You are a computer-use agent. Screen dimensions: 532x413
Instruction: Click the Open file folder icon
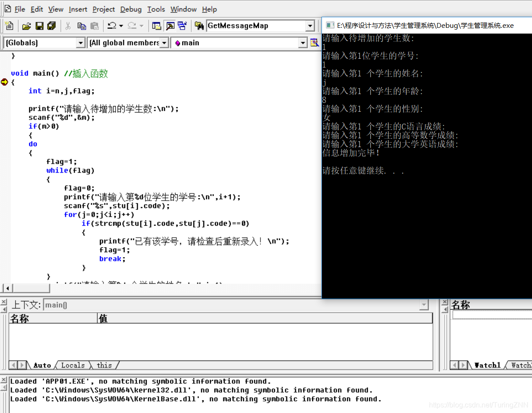pyautogui.click(x=27, y=26)
